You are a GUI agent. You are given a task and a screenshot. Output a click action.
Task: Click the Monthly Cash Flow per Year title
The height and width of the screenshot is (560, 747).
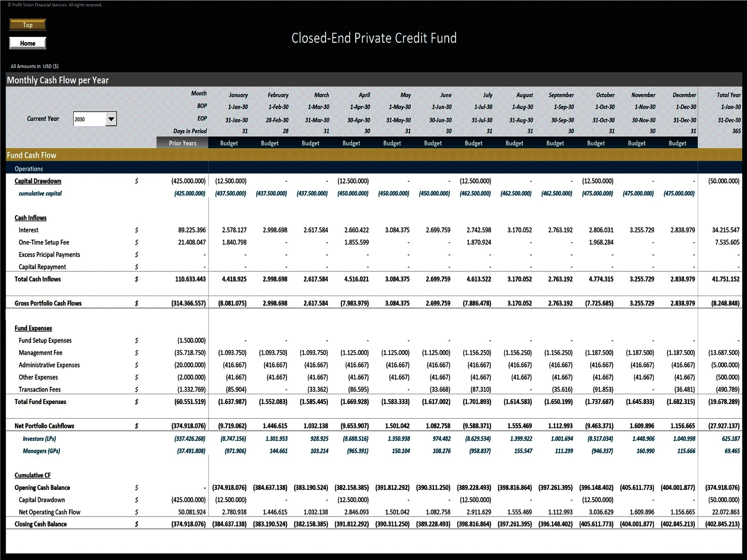pyautogui.click(x=57, y=80)
